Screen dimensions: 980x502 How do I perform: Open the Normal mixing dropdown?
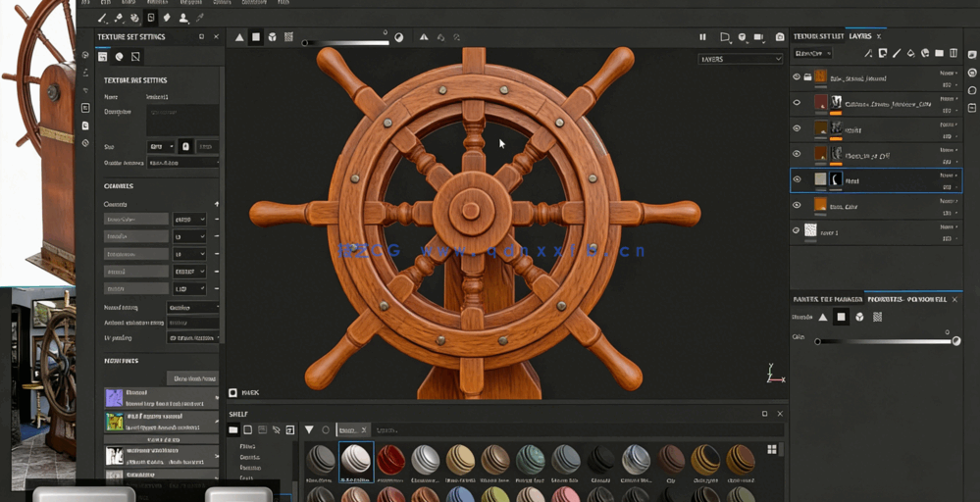(x=192, y=308)
